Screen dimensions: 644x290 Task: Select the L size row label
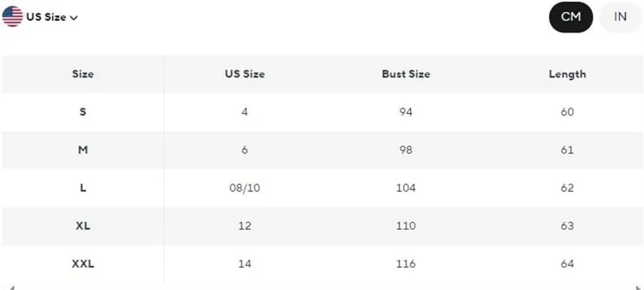(83, 188)
